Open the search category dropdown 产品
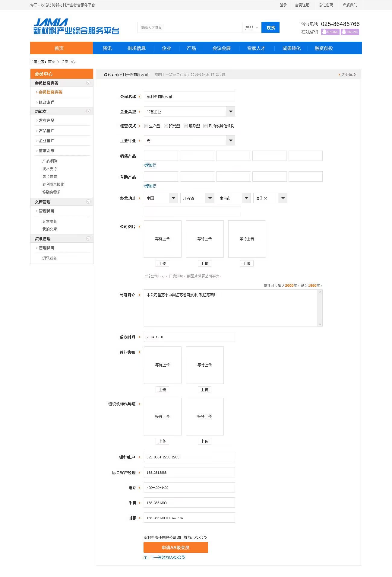392x577 pixels. (x=251, y=27)
